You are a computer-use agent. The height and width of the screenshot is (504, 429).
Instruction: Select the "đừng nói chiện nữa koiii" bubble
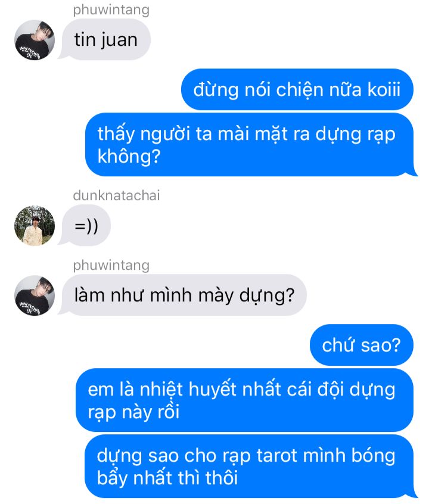(x=297, y=89)
